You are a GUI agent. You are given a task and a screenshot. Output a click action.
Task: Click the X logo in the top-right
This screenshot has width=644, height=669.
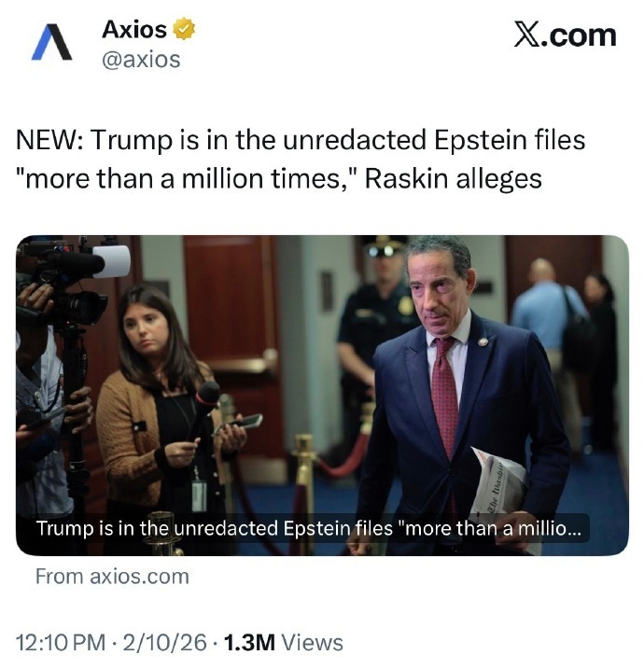pos(565,35)
